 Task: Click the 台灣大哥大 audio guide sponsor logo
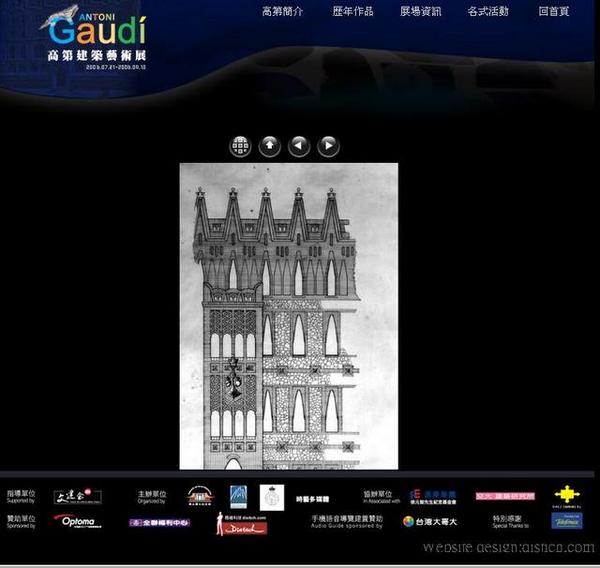430,521
